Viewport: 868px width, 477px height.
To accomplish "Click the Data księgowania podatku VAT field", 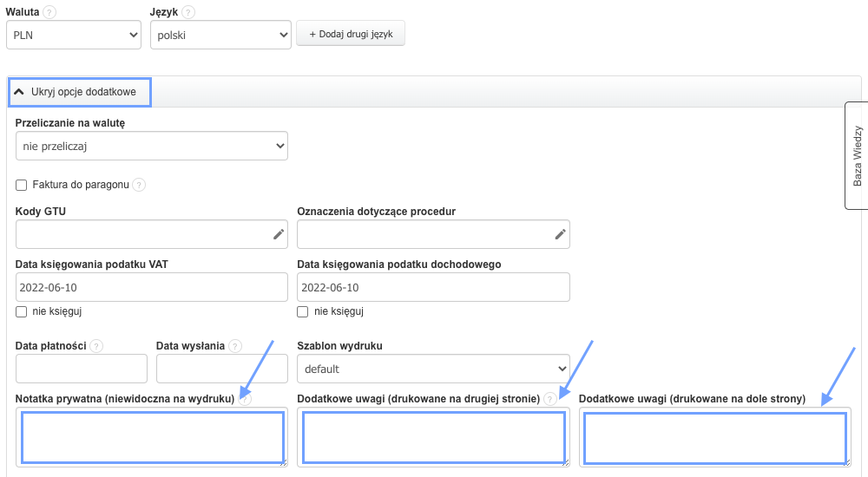I will (151, 287).
